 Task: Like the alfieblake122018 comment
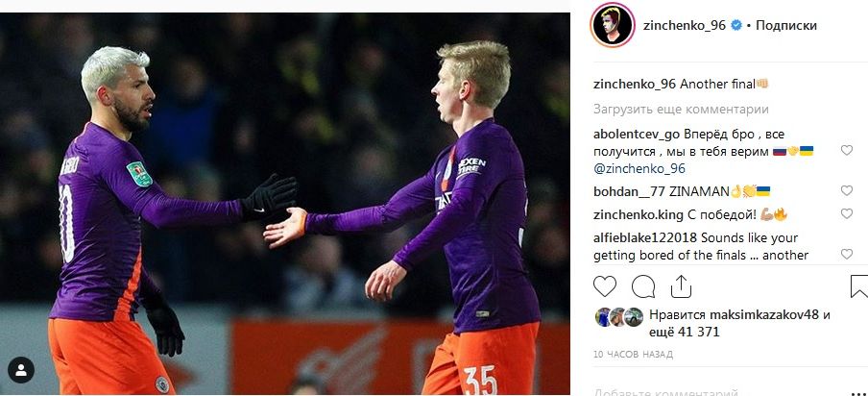point(847,254)
